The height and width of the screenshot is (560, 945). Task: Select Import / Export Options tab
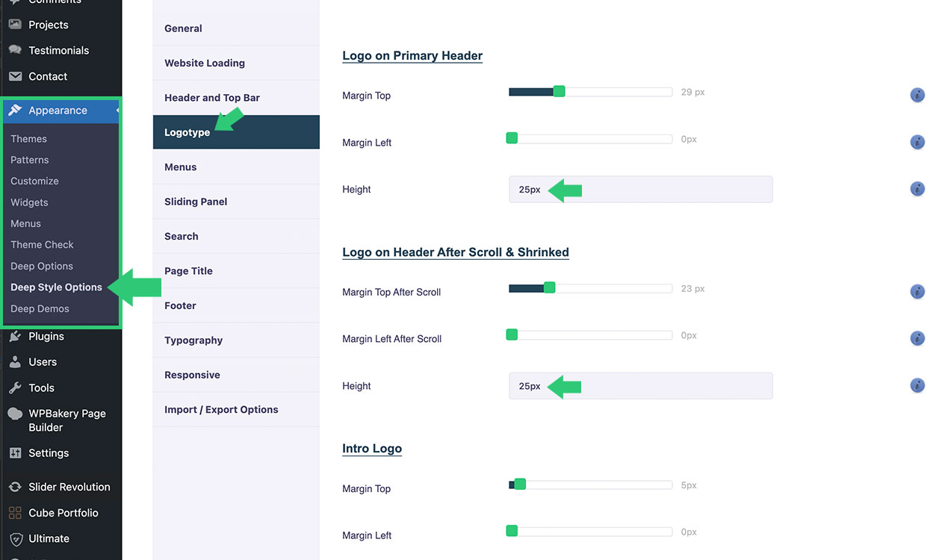pyautogui.click(x=221, y=410)
